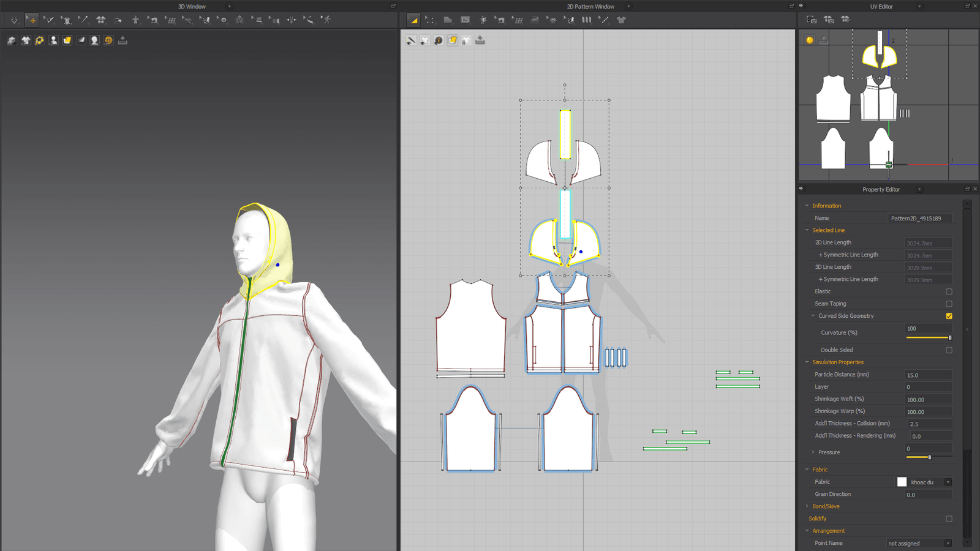Open the 2D Pattern Window title dropdown arrow
This screenshot has height=551, width=980.
628,6
